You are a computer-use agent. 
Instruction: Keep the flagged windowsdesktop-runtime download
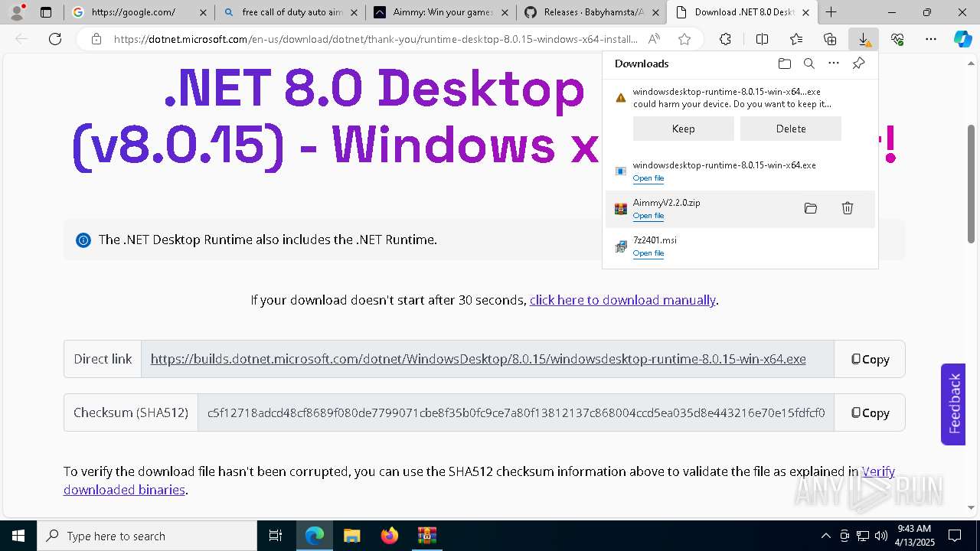point(684,129)
